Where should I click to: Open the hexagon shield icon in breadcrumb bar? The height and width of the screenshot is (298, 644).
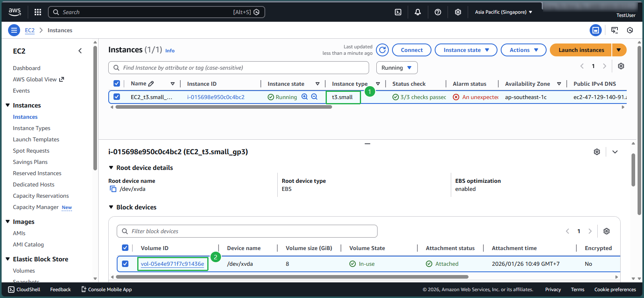pyautogui.click(x=630, y=30)
